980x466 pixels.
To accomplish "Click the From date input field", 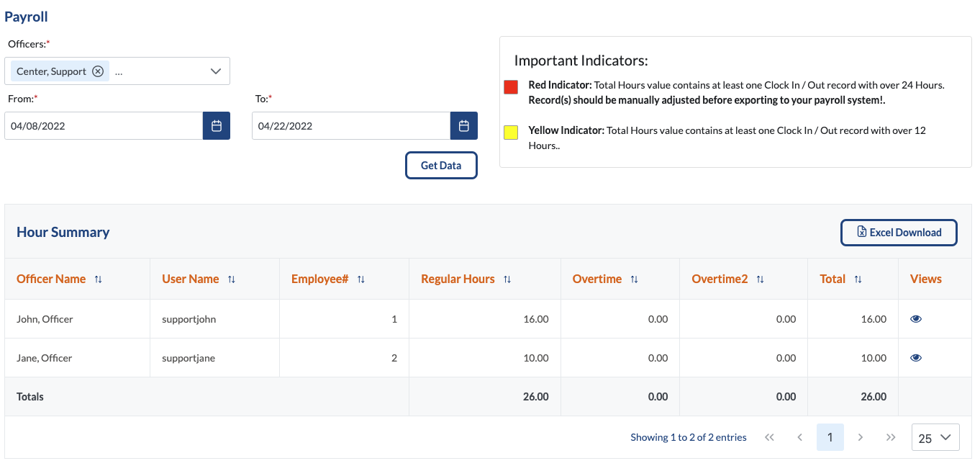I will 104,126.
